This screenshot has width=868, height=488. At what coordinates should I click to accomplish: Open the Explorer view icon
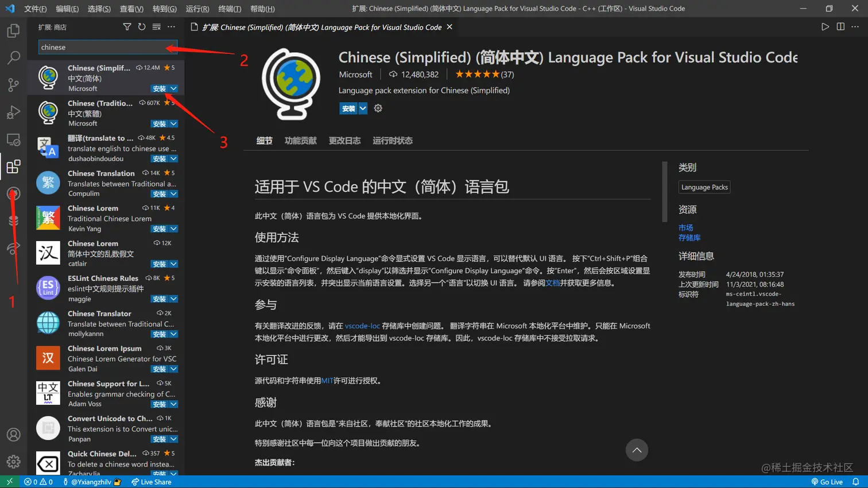pos(13,30)
